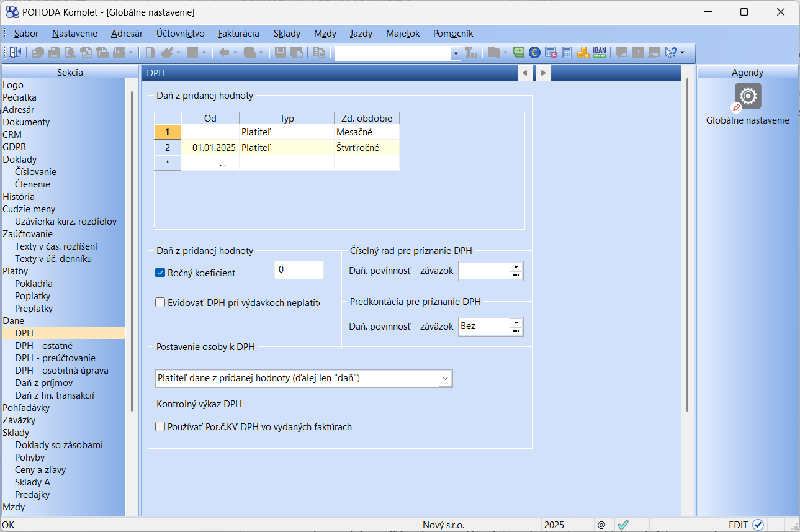The image size is (800, 532).
Task: Open Účtovníctvo menu
Action: (181, 34)
